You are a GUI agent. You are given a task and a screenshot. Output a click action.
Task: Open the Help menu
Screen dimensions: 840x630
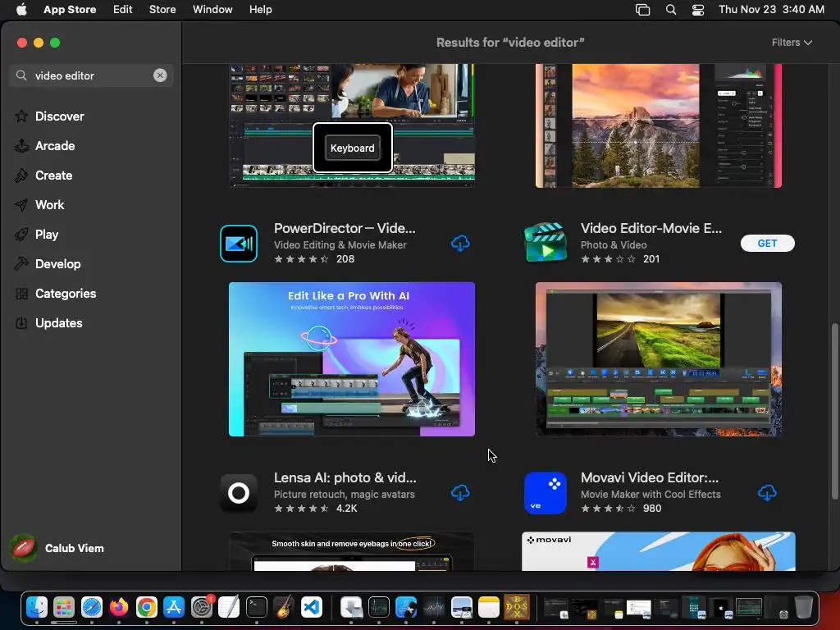[x=260, y=10]
